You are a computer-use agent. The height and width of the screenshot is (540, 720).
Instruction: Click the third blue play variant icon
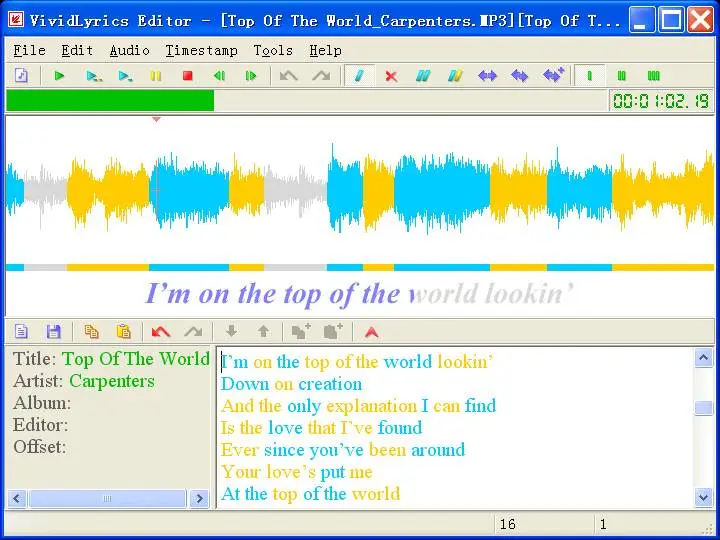125,75
